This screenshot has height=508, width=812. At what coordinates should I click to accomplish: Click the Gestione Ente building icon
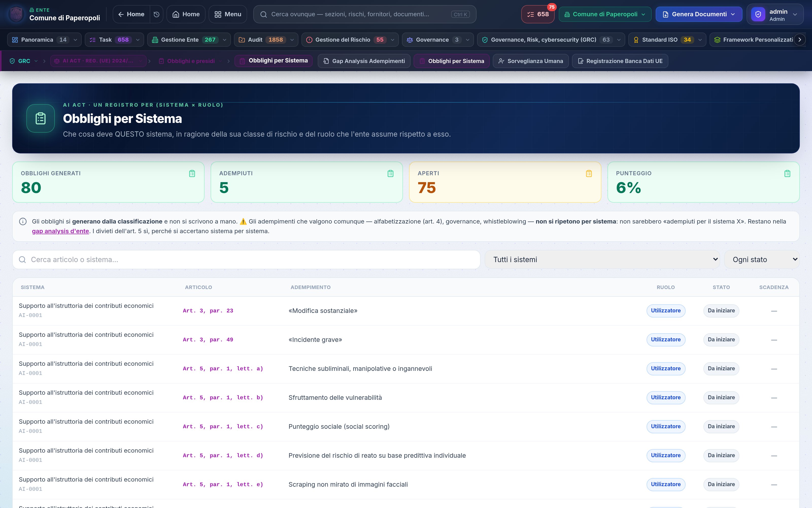155,40
